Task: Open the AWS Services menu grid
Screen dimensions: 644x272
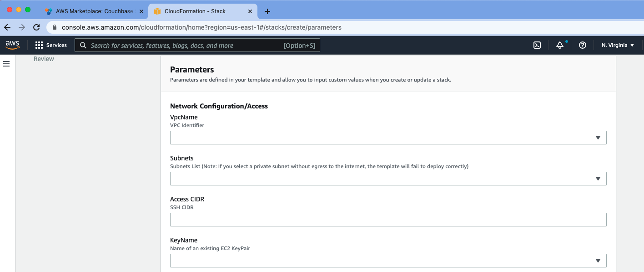Action: (38, 45)
